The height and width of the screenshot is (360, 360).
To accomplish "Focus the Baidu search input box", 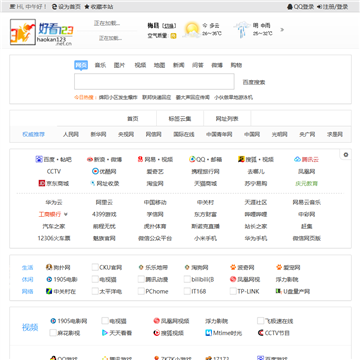I will 154,82.
